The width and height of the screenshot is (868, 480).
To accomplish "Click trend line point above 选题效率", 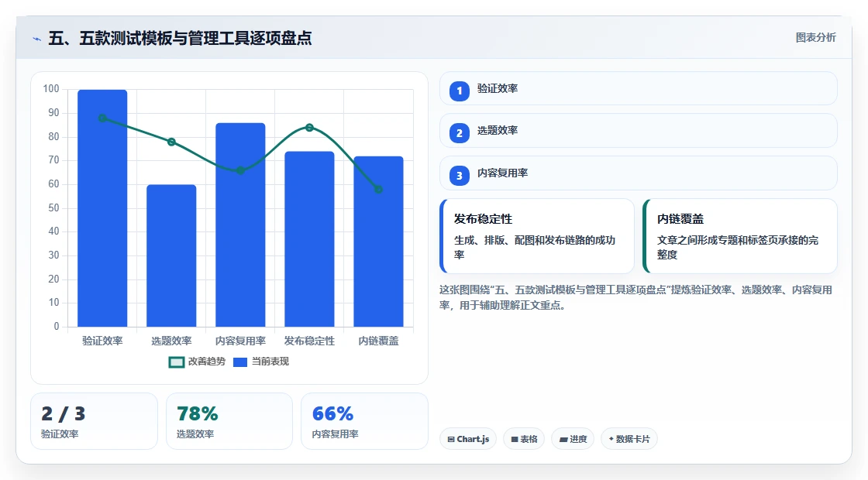I will tap(171, 142).
